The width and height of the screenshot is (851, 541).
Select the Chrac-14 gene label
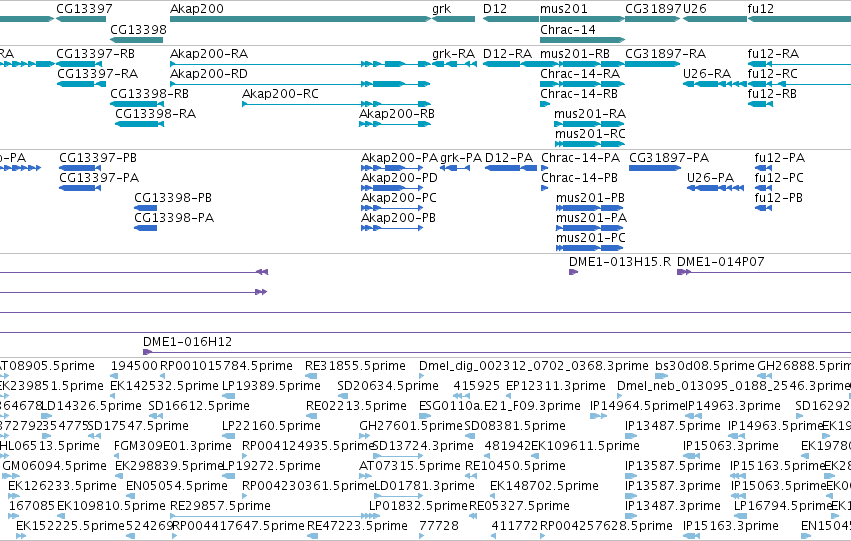568,29
